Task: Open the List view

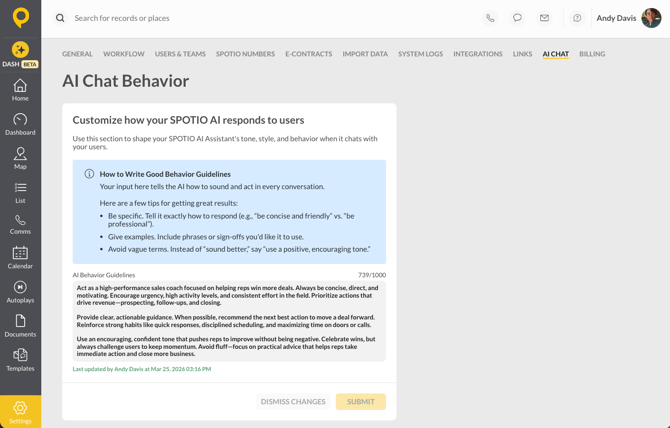Action: (x=20, y=193)
